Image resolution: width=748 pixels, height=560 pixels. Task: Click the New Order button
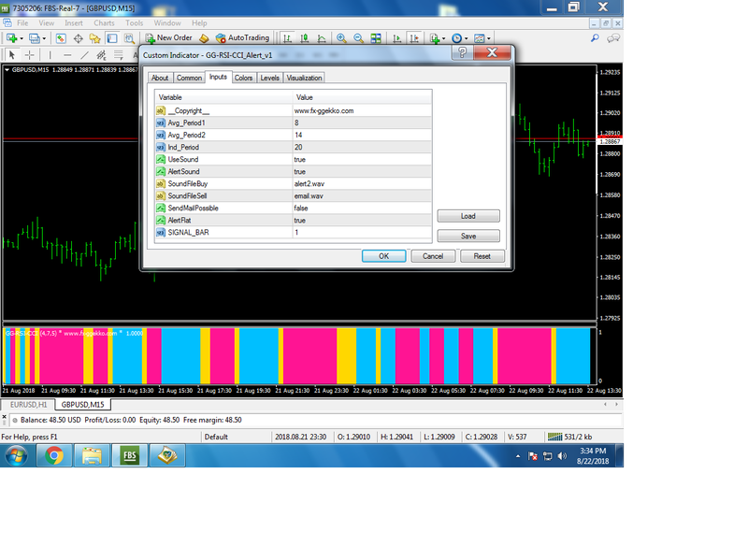coord(169,37)
